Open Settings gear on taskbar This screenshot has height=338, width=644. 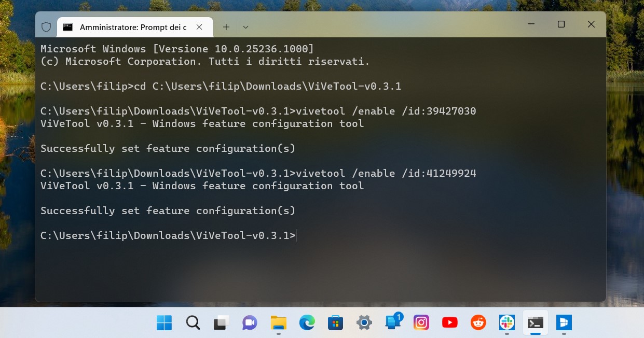point(364,322)
